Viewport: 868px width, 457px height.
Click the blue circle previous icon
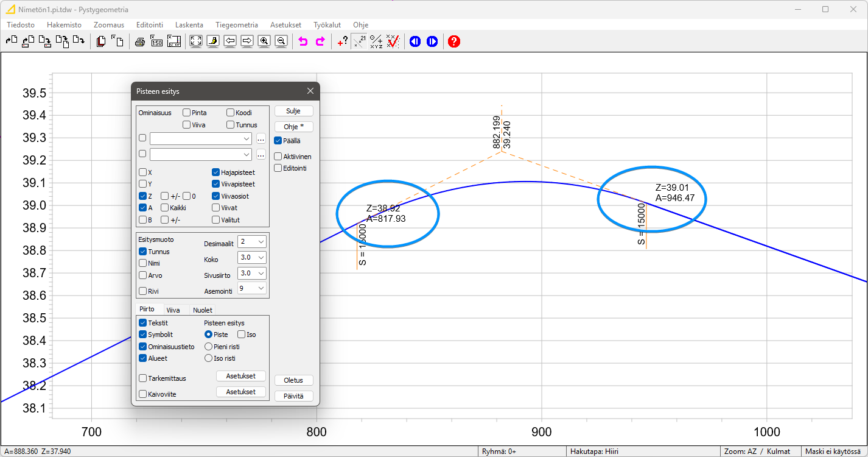(415, 41)
